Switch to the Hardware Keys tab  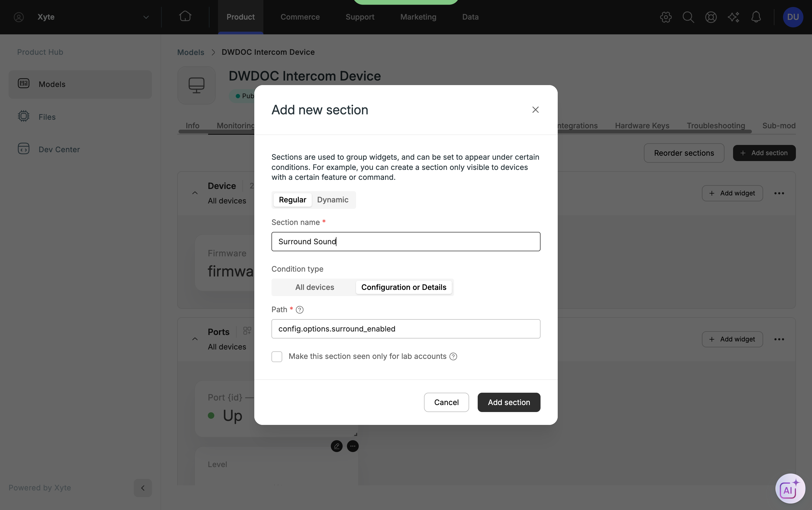coord(642,125)
